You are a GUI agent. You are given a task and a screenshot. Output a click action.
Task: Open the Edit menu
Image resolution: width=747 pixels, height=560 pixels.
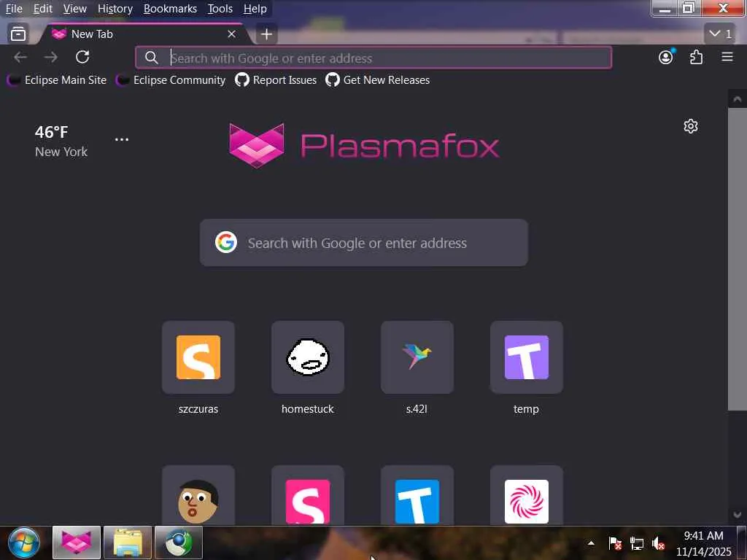click(x=43, y=9)
